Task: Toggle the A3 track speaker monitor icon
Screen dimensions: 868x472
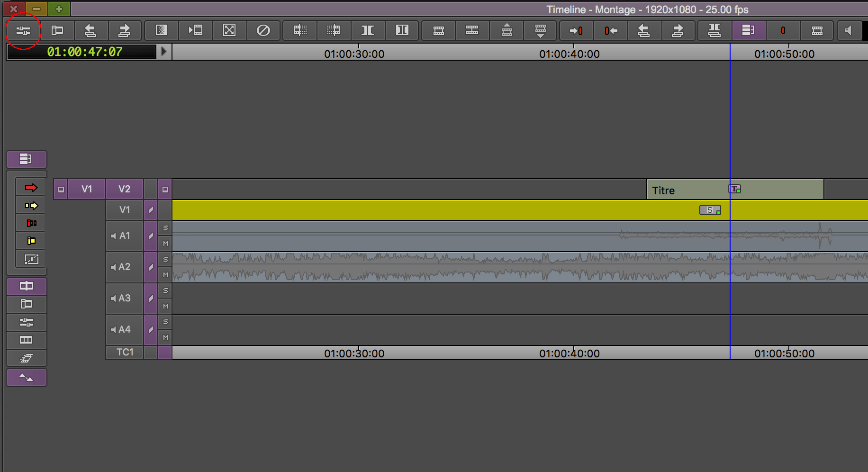Action: [113, 298]
